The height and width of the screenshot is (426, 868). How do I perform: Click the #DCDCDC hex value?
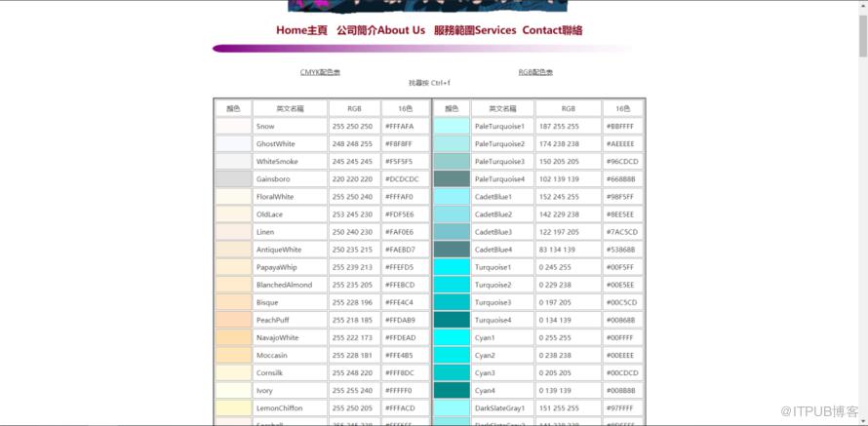[x=402, y=179]
